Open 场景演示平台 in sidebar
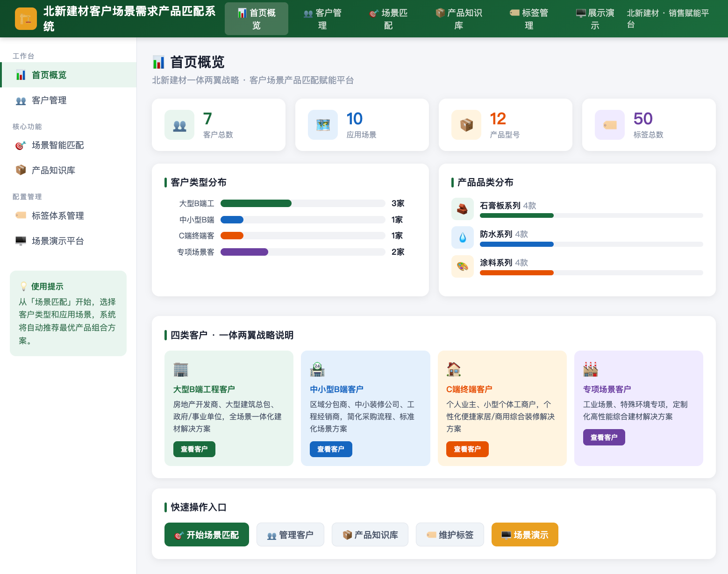This screenshot has height=574, width=728. coord(68,241)
